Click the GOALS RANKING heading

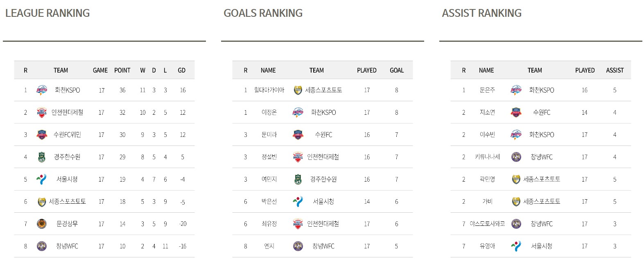(x=263, y=13)
